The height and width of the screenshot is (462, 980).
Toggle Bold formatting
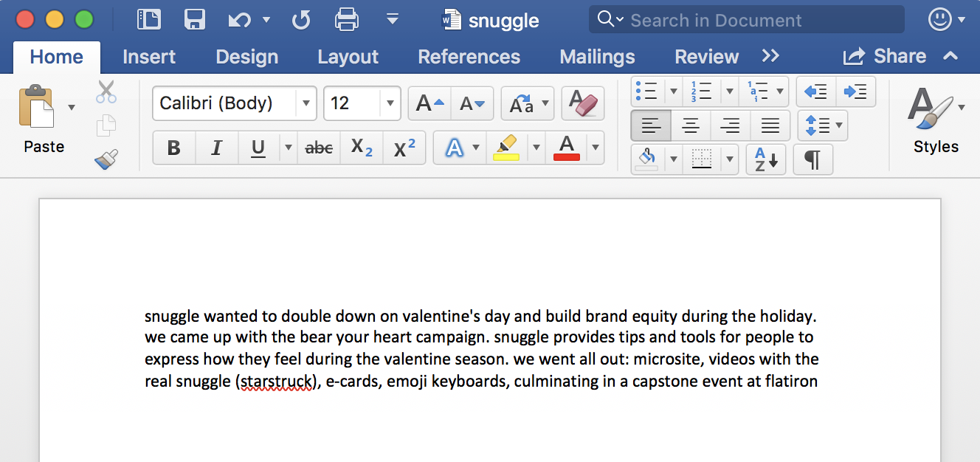(174, 148)
